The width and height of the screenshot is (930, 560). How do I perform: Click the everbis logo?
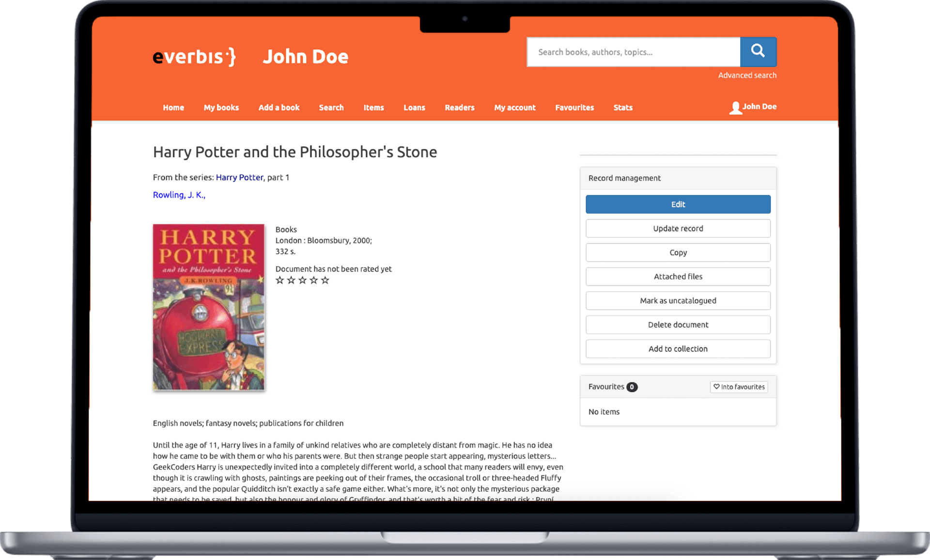(x=194, y=57)
